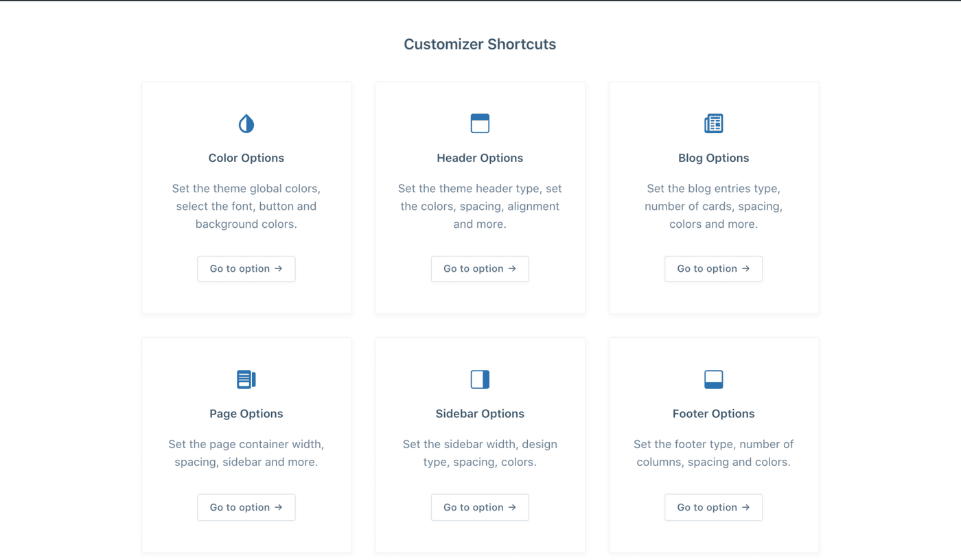Click the Footer Options title text
The height and width of the screenshot is (560, 961).
click(x=713, y=414)
